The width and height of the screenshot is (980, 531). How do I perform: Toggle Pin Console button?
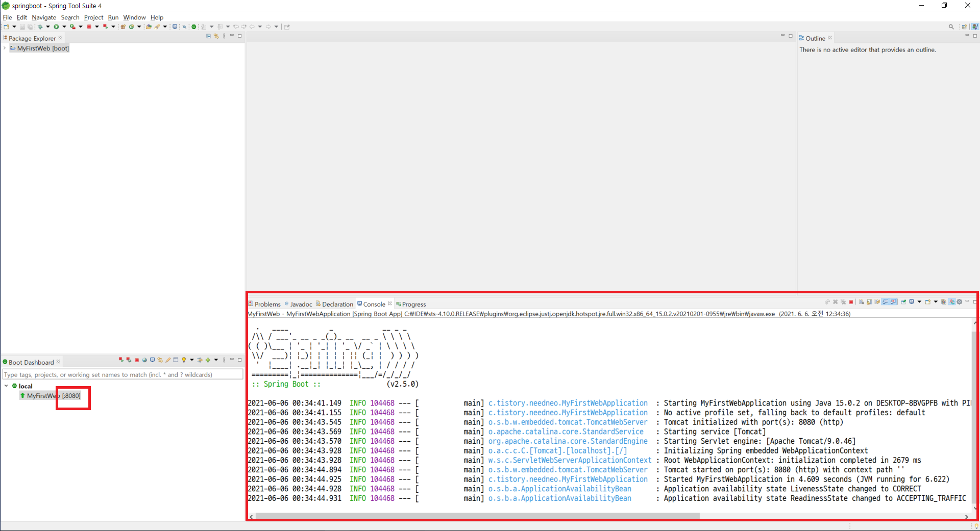coord(903,301)
